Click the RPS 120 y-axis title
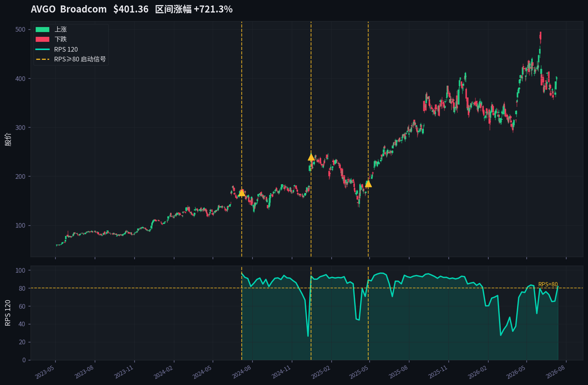The width and height of the screenshot is (588, 385). (8, 313)
